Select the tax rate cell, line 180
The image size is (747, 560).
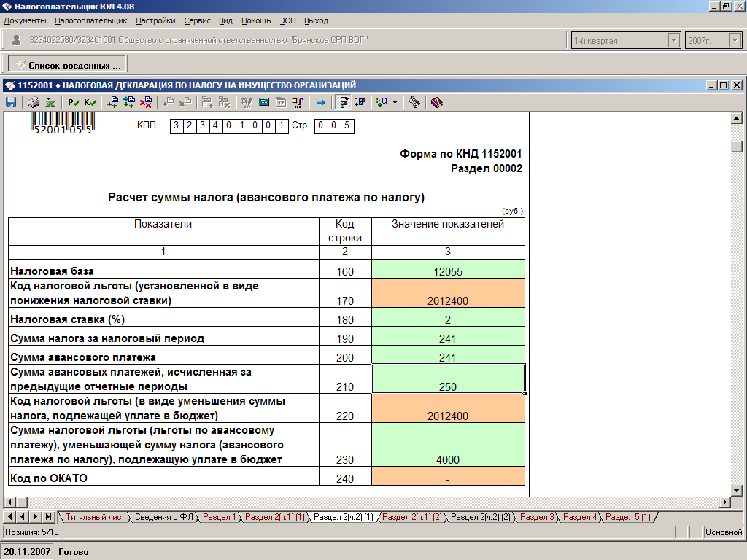pos(448,317)
